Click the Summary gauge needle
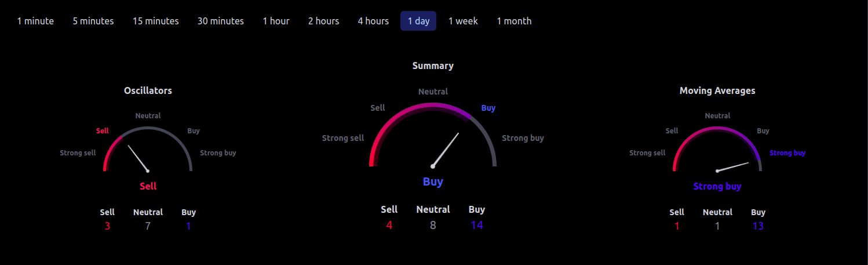 pyautogui.click(x=445, y=150)
